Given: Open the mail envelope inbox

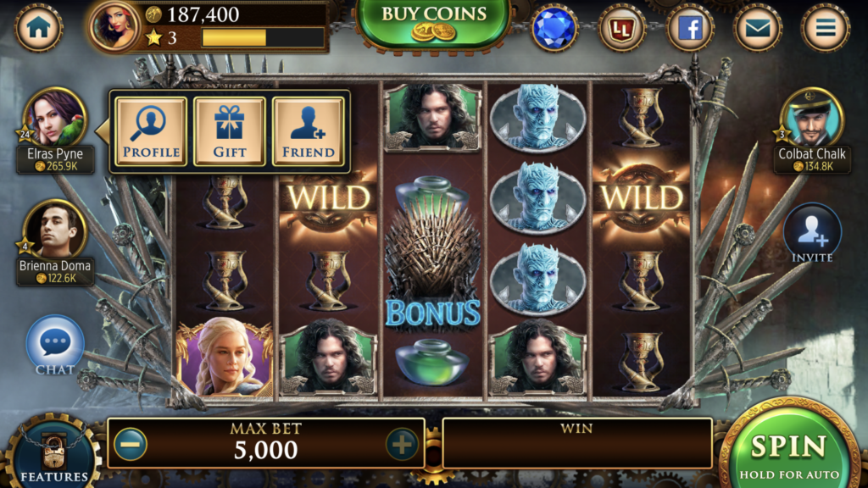Looking at the screenshot, I should coord(758,28).
